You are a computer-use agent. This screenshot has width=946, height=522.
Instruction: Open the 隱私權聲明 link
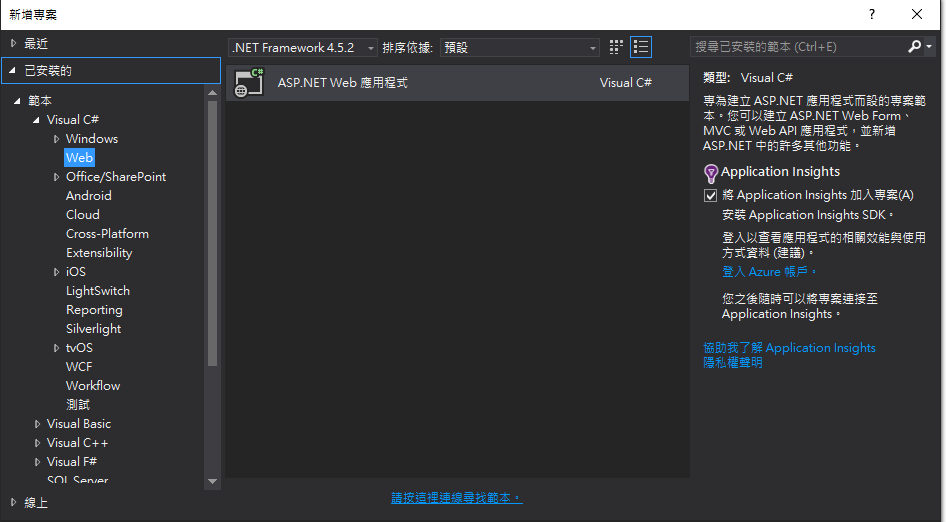point(733,363)
